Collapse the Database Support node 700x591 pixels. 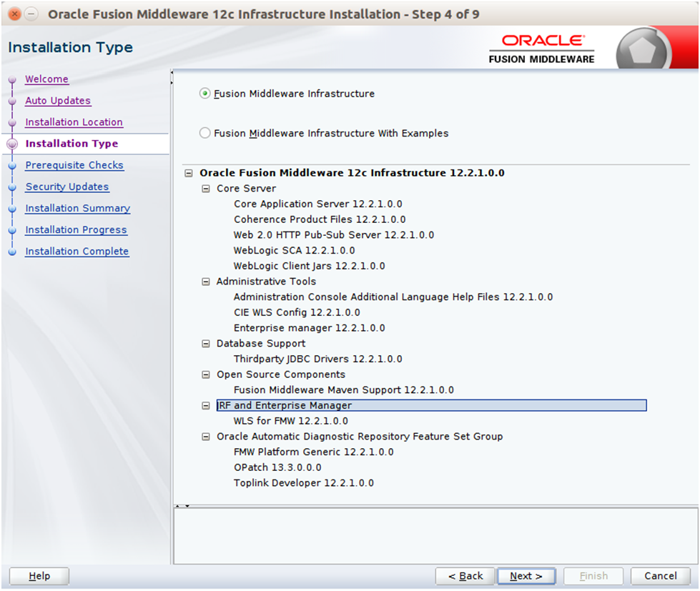206,344
